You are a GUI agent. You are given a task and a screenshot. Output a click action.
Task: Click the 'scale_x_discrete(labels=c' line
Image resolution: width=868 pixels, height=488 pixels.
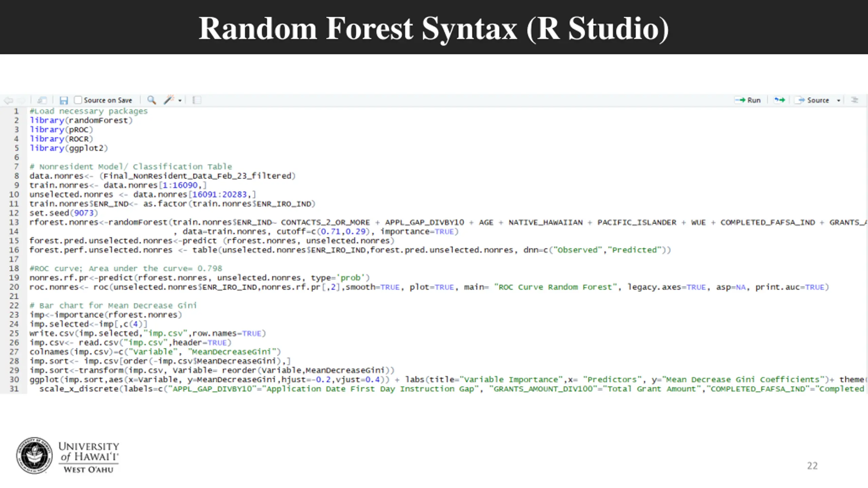pyautogui.click(x=452, y=389)
